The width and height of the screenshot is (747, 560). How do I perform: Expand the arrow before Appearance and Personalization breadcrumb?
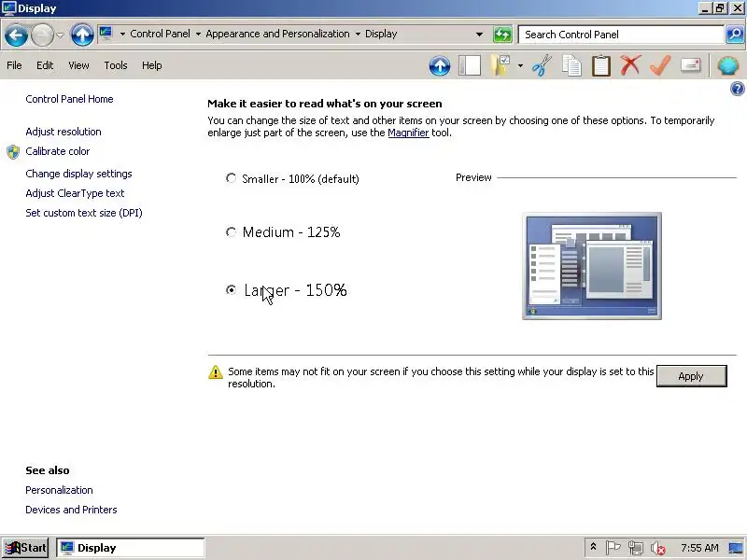[198, 35]
